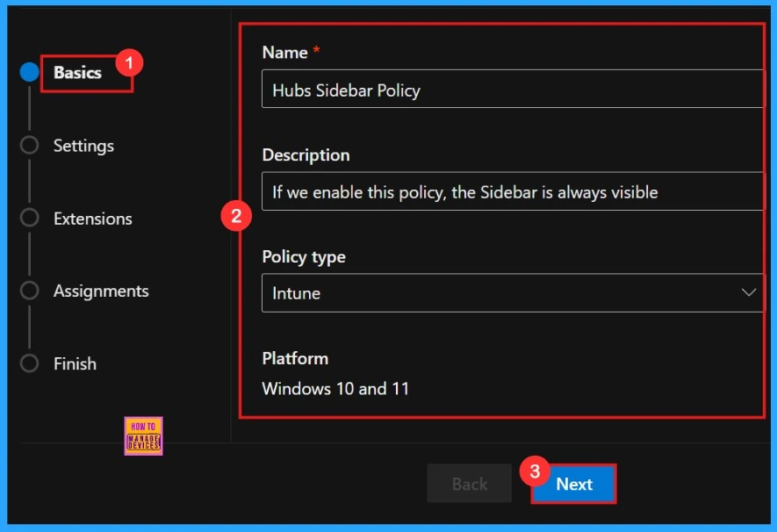Image resolution: width=777 pixels, height=532 pixels.
Task: Click the Policy type label
Action: [304, 257]
